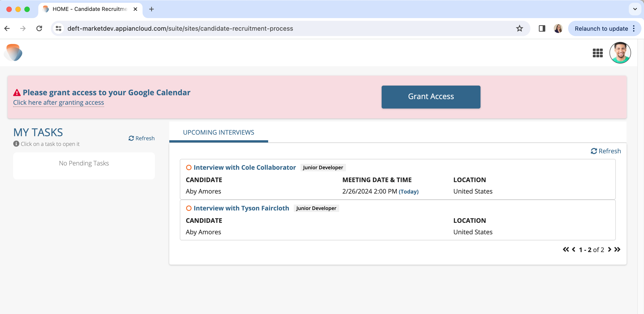Click '2/26/2024 2:00 PM' meeting time

point(369,191)
